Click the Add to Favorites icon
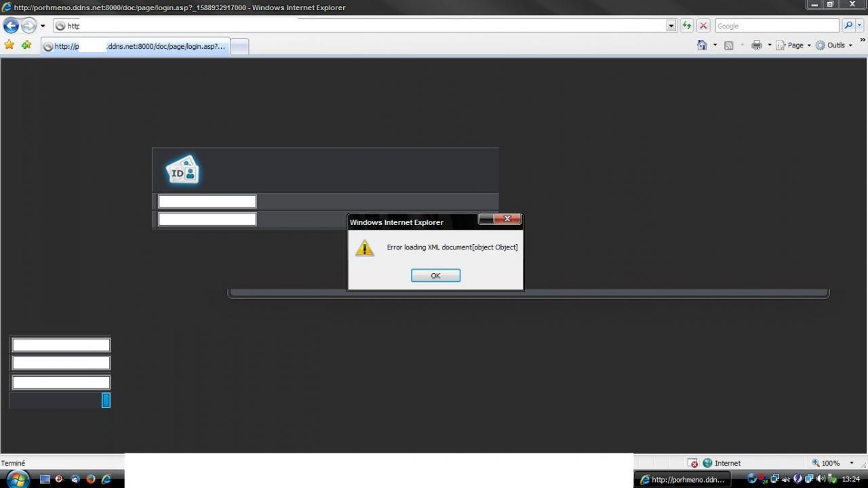 26,45
